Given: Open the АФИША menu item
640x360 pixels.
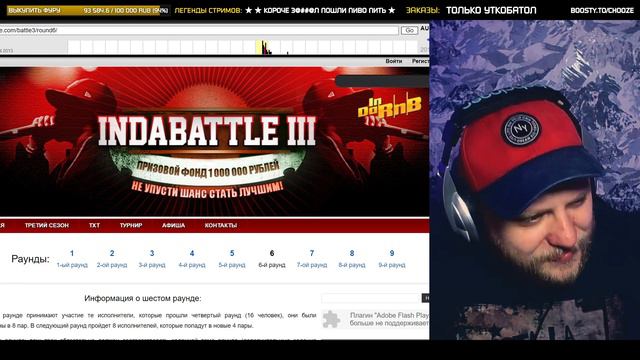Looking at the screenshot, I should 173,225.
